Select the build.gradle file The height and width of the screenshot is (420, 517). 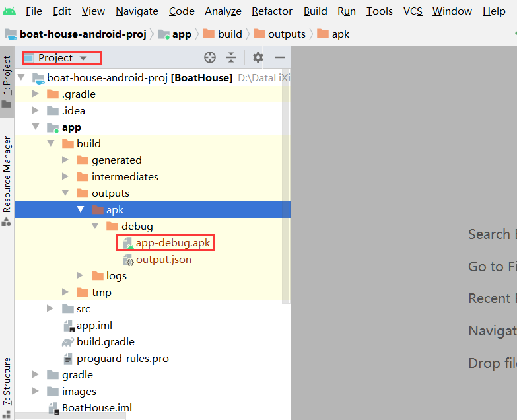[x=106, y=342]
